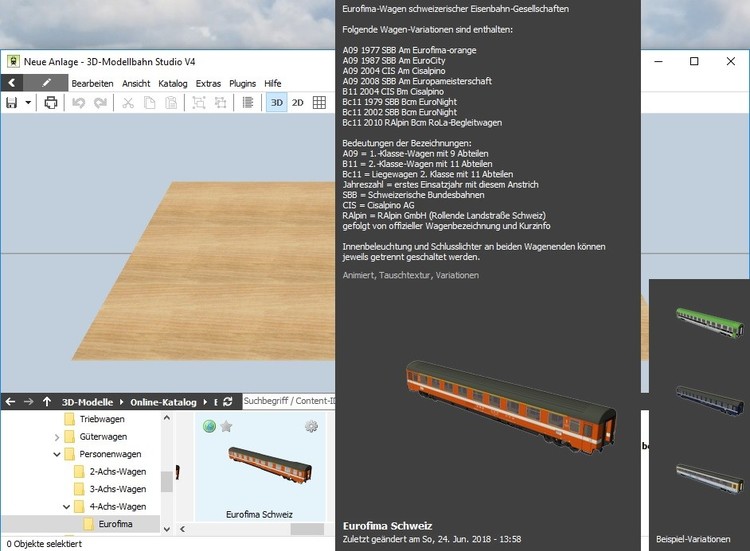
Task: Go forward in the catalog navigation
Action: 29,402
